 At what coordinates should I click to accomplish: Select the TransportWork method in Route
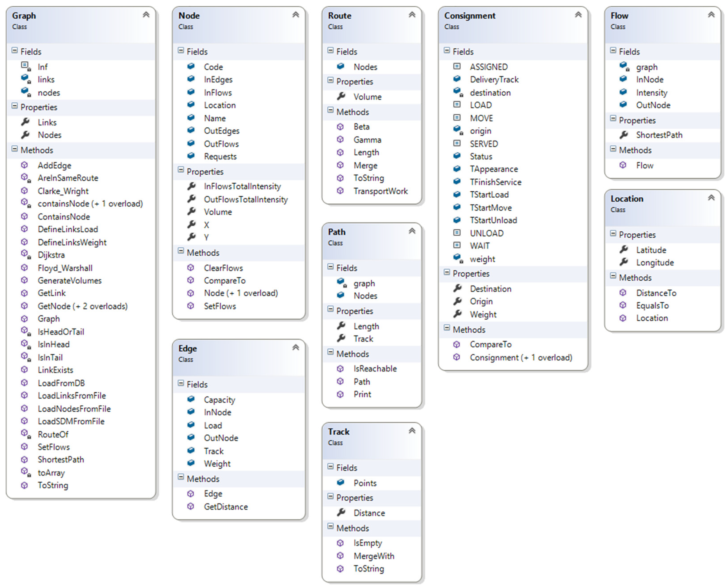[x=380, y=191]
